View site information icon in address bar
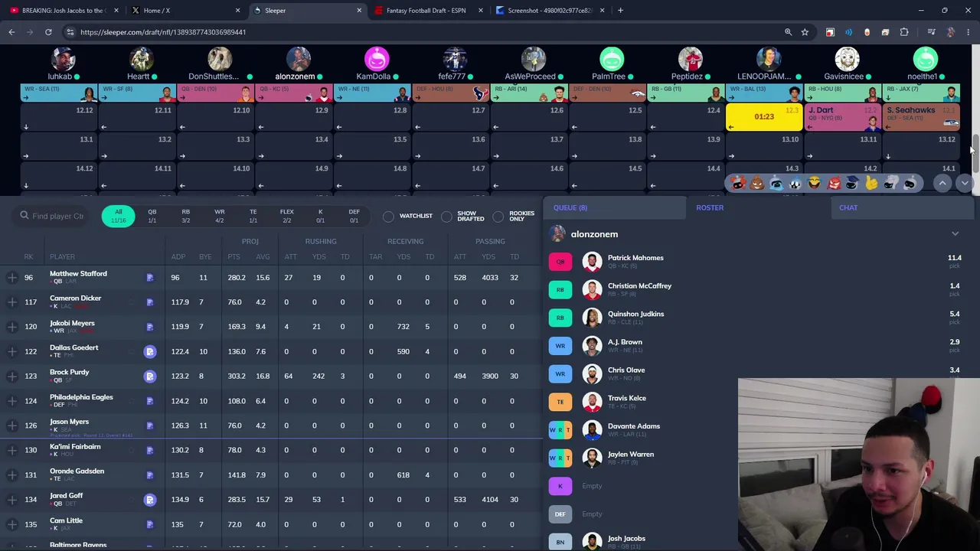 [x=70, y=32]
